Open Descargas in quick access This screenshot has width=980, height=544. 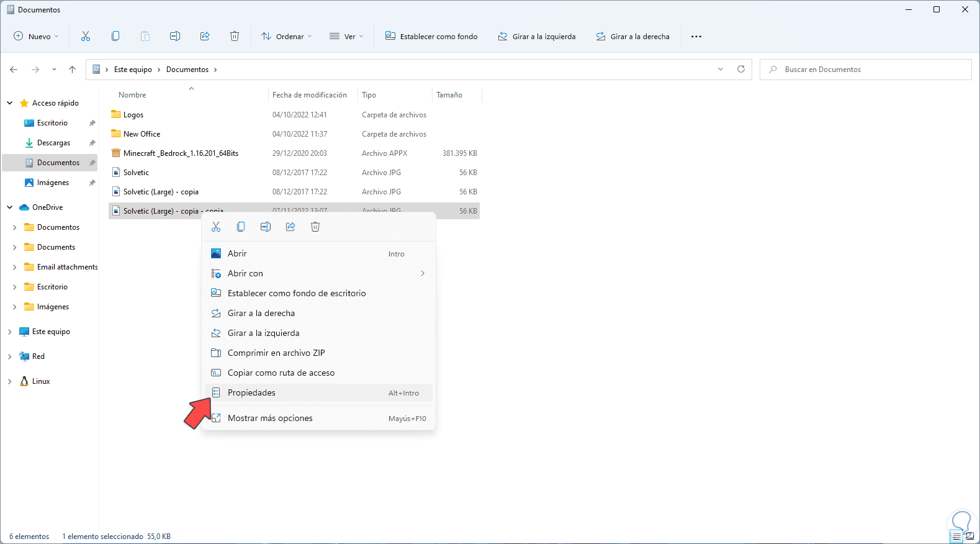pos(53,143)
